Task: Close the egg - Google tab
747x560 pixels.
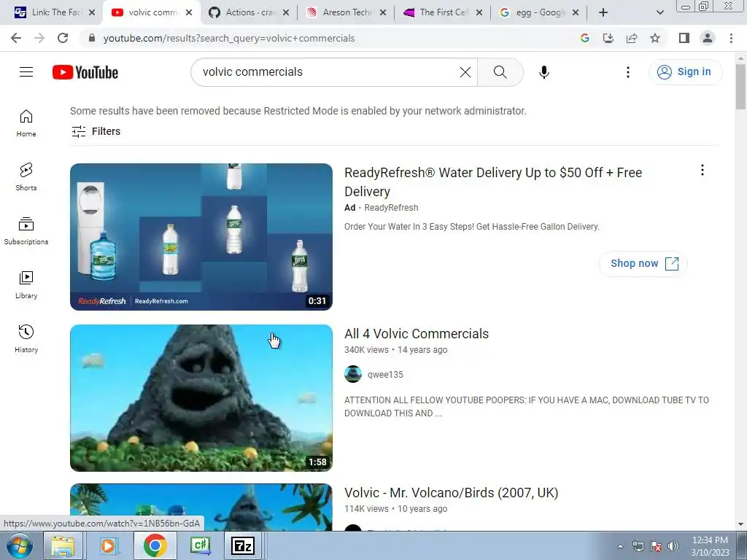Action: (x=576, y=12)
